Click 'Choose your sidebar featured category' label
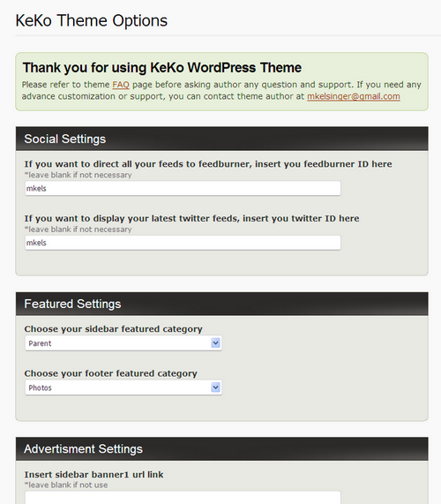Viewport: 441px width, 504px height. pos(114,329)
